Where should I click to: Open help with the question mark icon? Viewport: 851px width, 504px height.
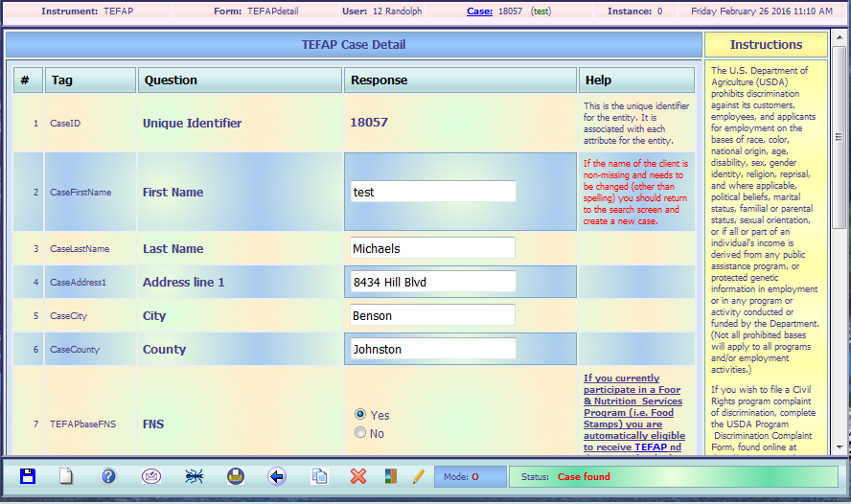tap(108, 476)
